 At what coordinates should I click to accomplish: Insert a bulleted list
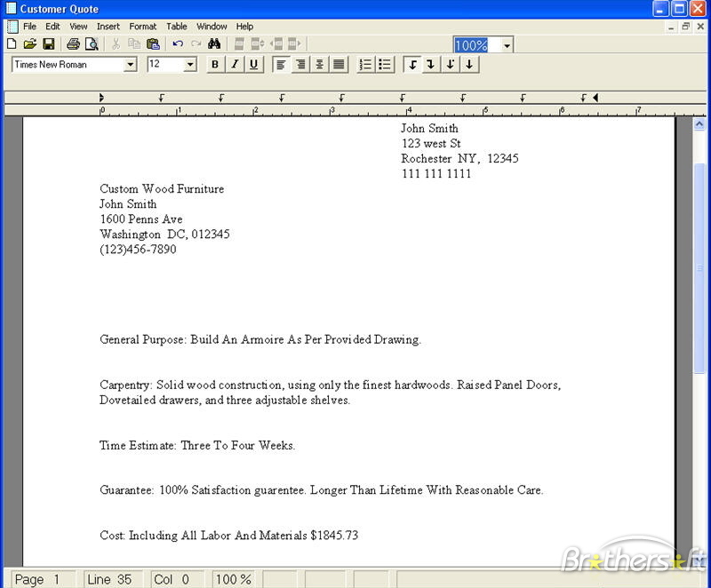pos(385,64)
